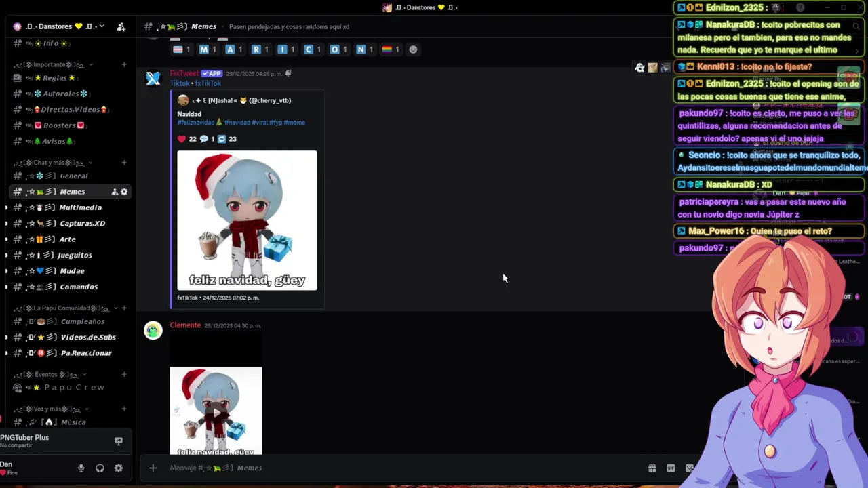Screen dimensions: 868x488
Task: Click the #feliznavidad hashtag link
Action: pyautogui.click(x=196, y=123)
